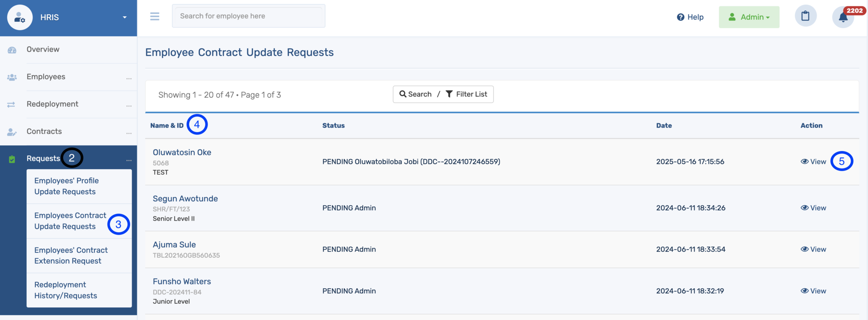Open Segun Awotunde's profile link

click(185, 199)
